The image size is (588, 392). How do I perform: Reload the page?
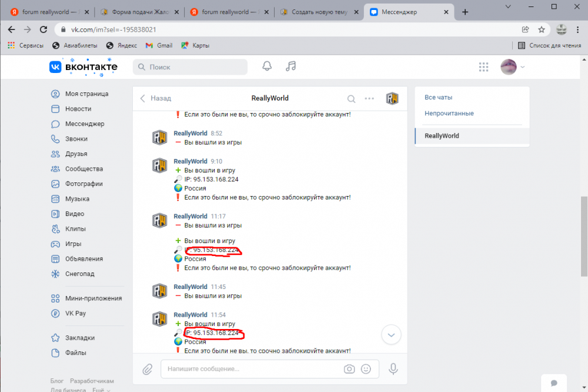tap(44, 29)
